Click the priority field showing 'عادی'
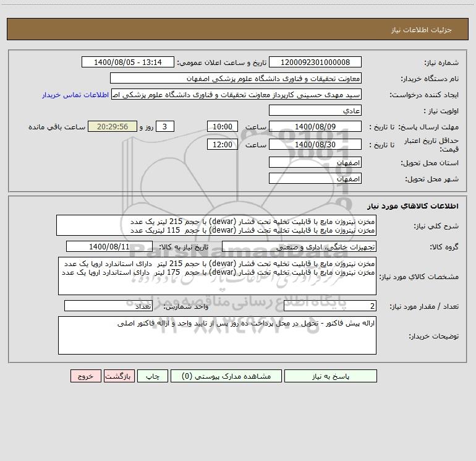 click(x=315, y=111)
